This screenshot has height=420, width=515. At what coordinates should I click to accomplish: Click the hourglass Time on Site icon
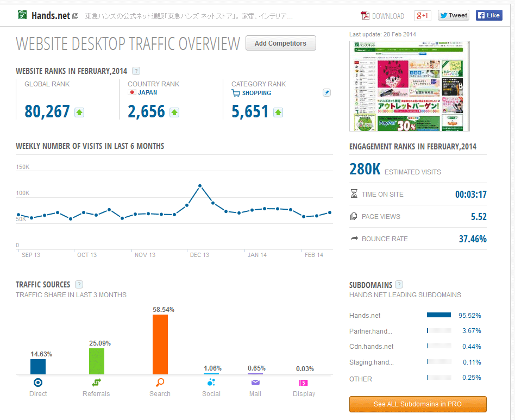click(x=354, y=194)
